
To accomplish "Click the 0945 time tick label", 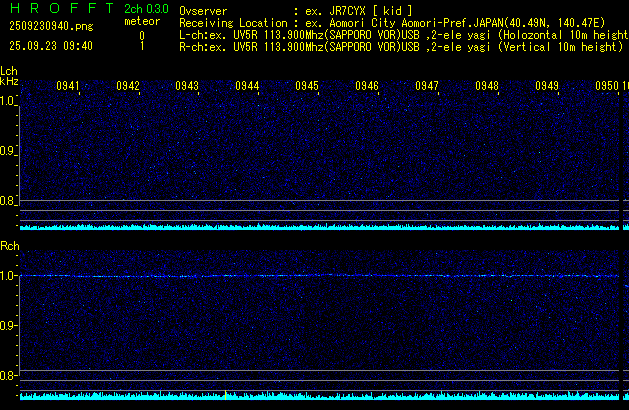I will (307, 87).
